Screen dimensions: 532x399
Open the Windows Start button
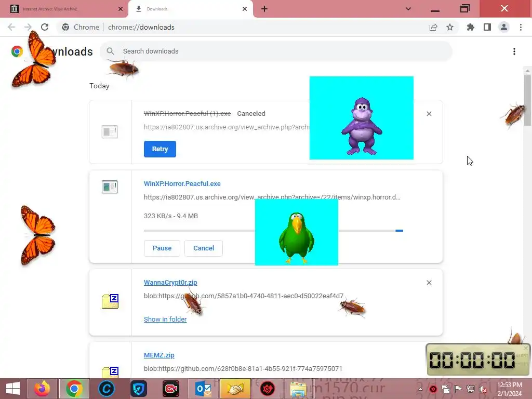click(x=13, y=389)
